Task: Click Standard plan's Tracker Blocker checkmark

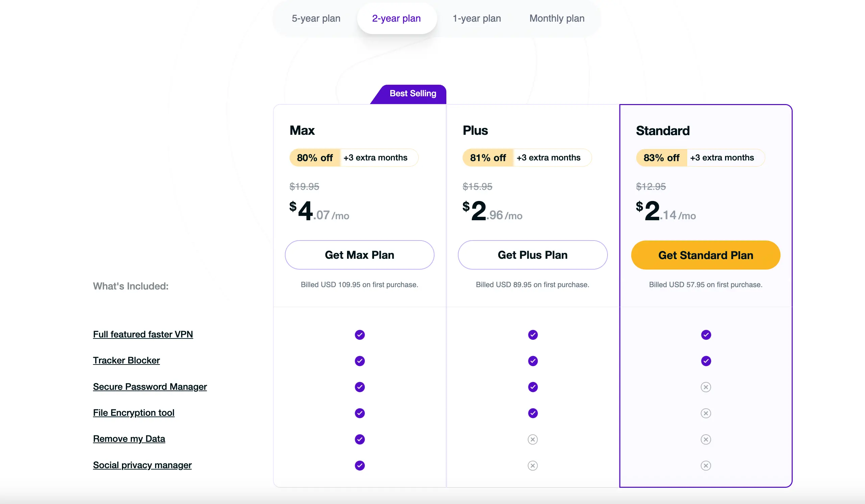Action: point(706,361)
